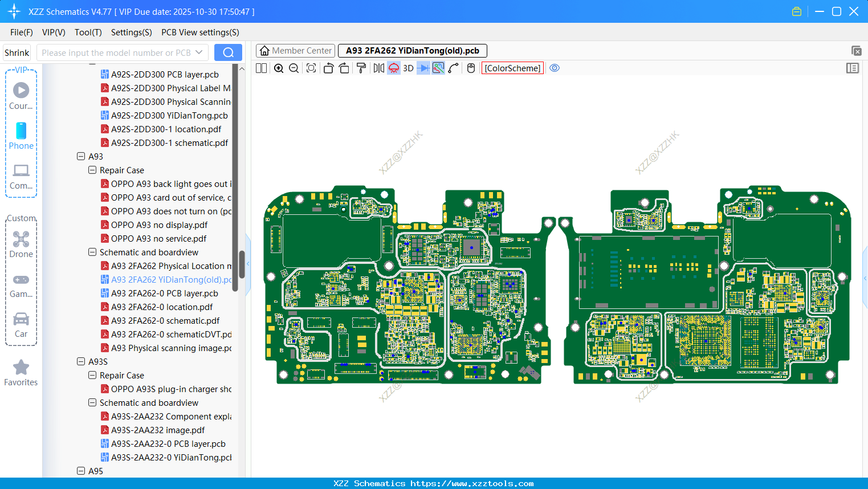Screen dimensions: 868x489
Task: Select the Zoom Out tool
Action: [293, 68]
